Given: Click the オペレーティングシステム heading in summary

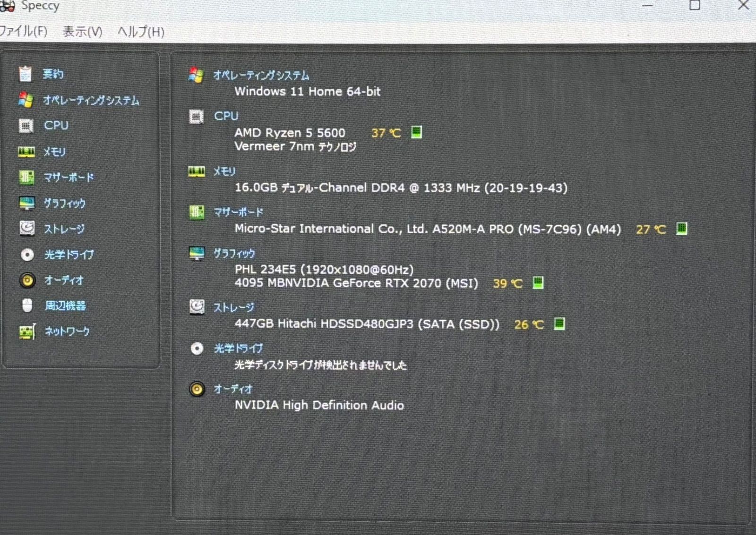Looking at the screenshot, I should click(261, 75).
